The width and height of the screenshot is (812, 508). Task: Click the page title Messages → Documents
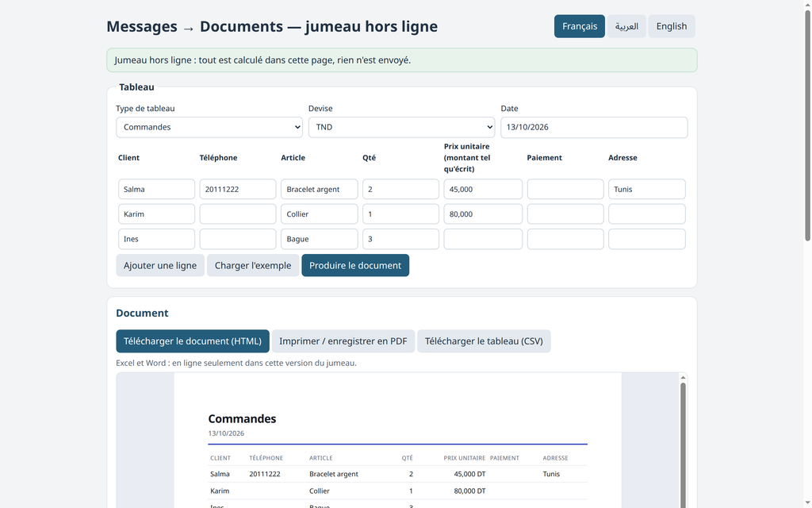coord(195,26)
